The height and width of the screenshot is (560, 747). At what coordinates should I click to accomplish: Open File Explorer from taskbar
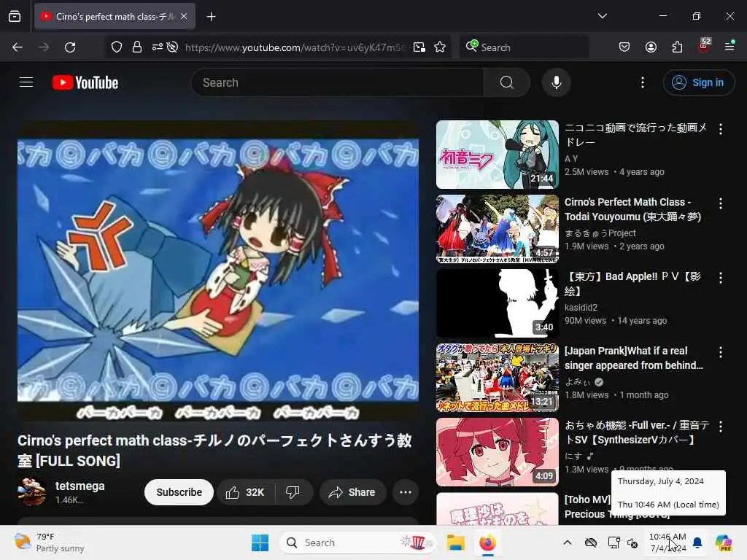click(455, 542)
